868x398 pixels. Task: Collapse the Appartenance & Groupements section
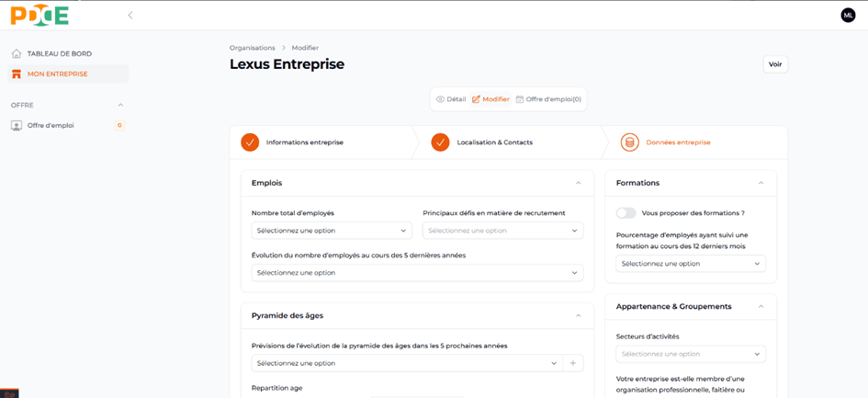(761, 306)
